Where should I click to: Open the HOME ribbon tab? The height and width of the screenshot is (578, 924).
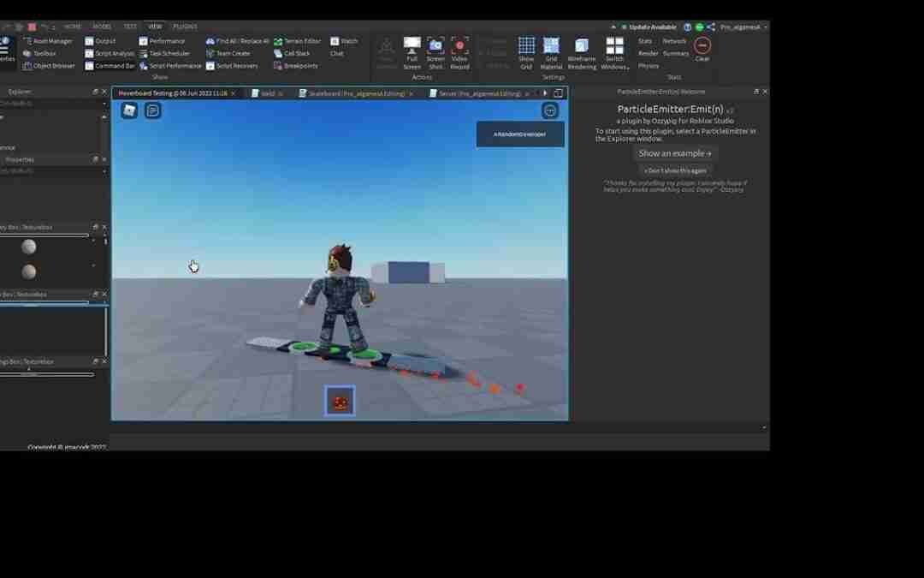click(x=73, y=27)
